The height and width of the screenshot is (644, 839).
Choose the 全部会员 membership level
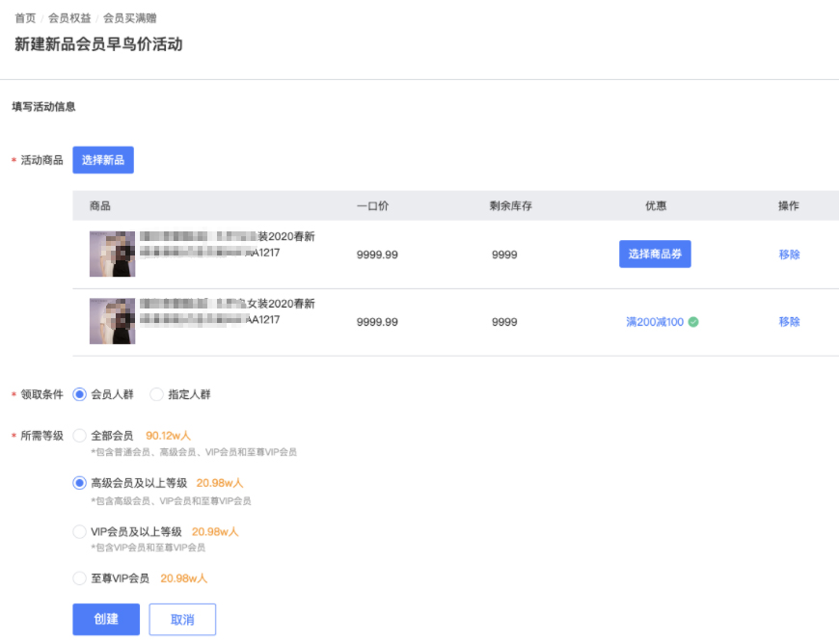coord(80,435)
